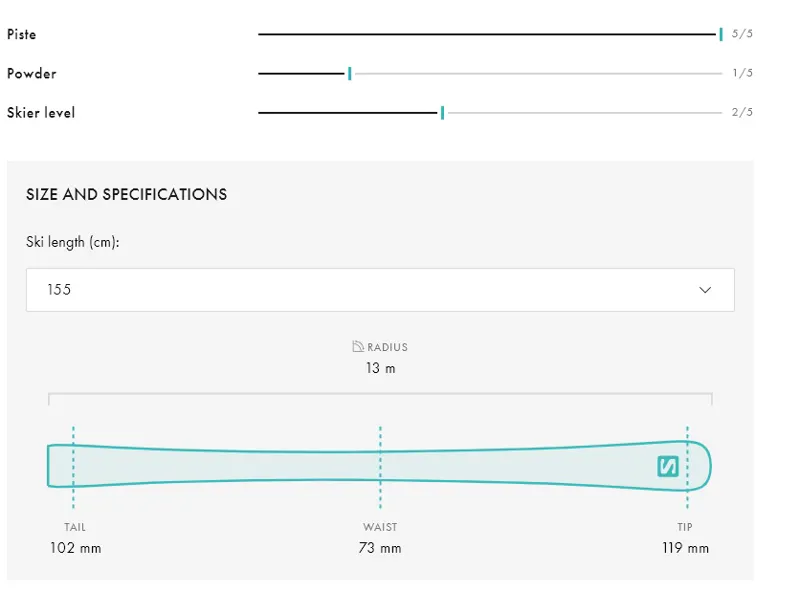Viewport: 800px width, 614px height.
Task: Click the Powder rating slider marker
Action: pos(349,73)
